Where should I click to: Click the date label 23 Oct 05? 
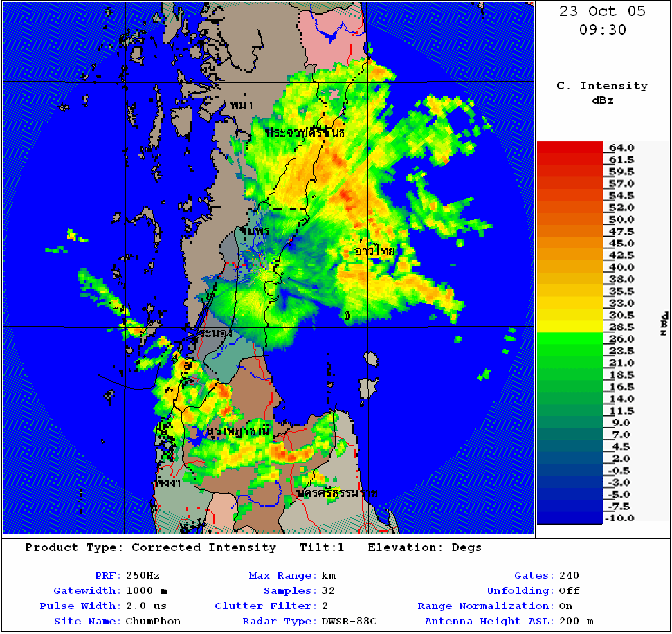602,11
